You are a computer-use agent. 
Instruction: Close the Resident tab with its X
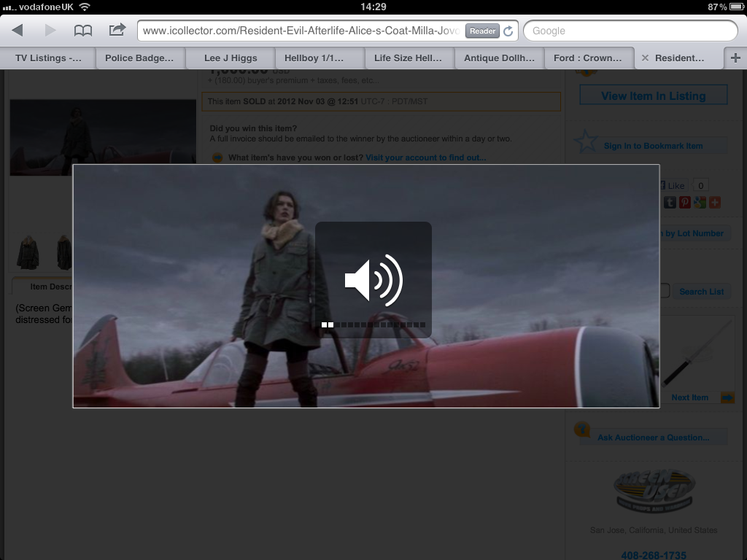coord(645,58)
